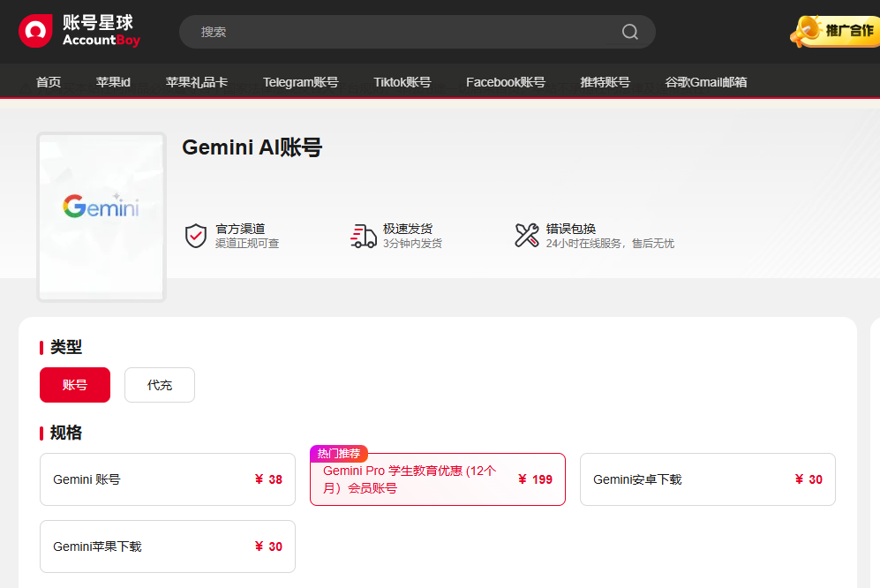Click the 错误包换 repair tools icon
The width and height of the screenshot is (880, 588).
pyautogui.click(x=526, y=235)
